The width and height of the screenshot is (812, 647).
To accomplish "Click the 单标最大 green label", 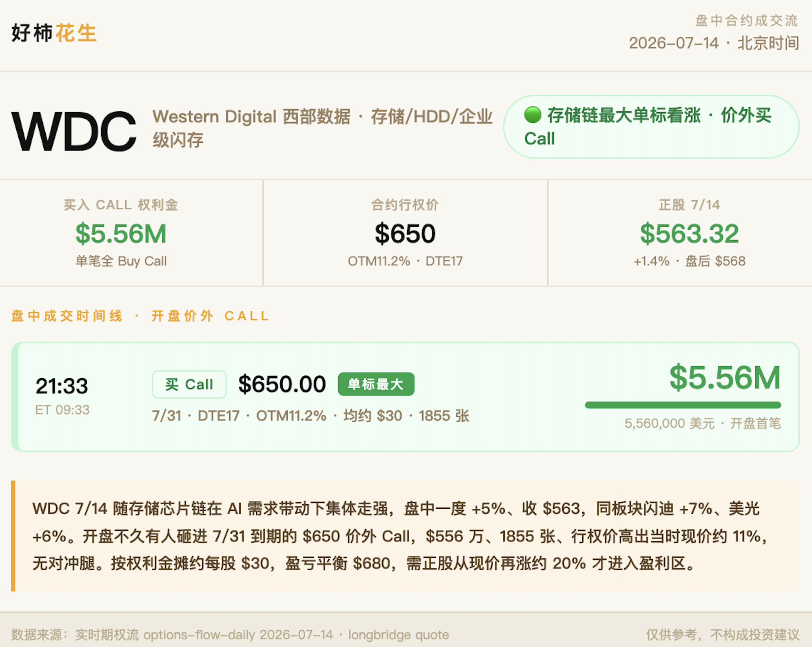I will click(x=376, y=384).
